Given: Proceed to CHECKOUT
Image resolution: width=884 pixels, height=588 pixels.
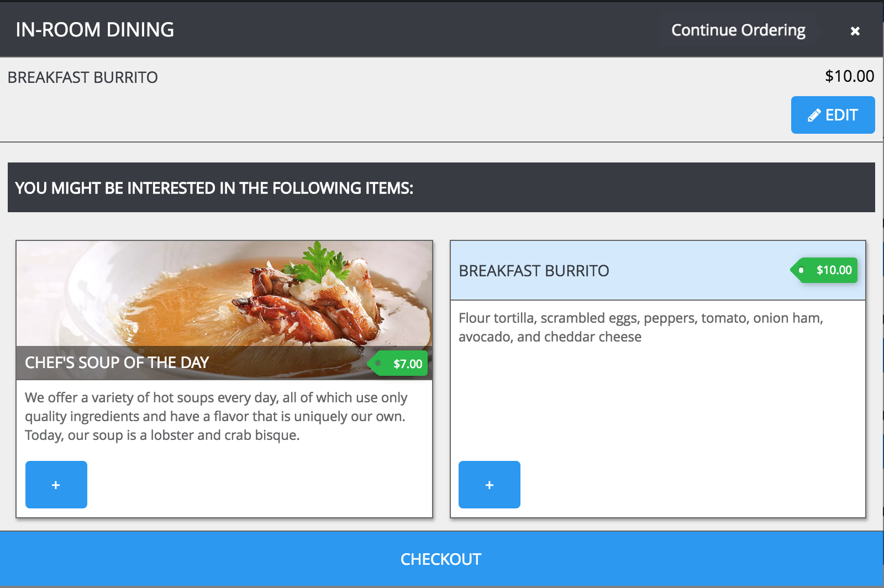Looking at the screenshot, I should [441, 559].
